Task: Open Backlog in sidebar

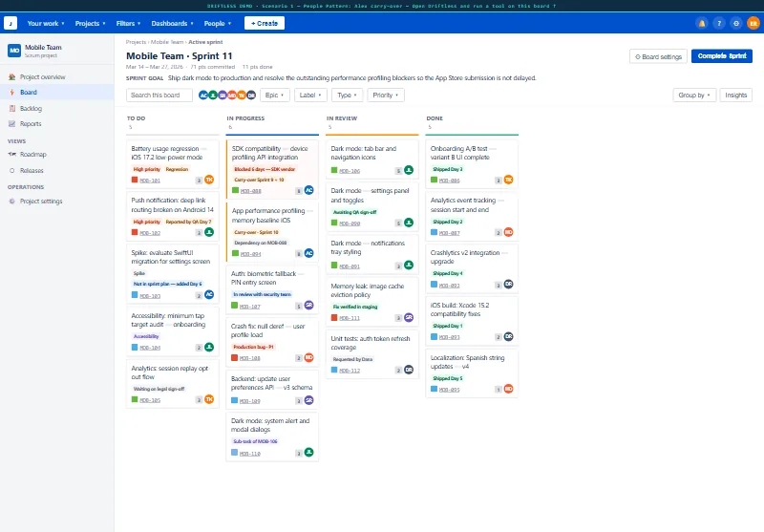Action: point(57,108)
